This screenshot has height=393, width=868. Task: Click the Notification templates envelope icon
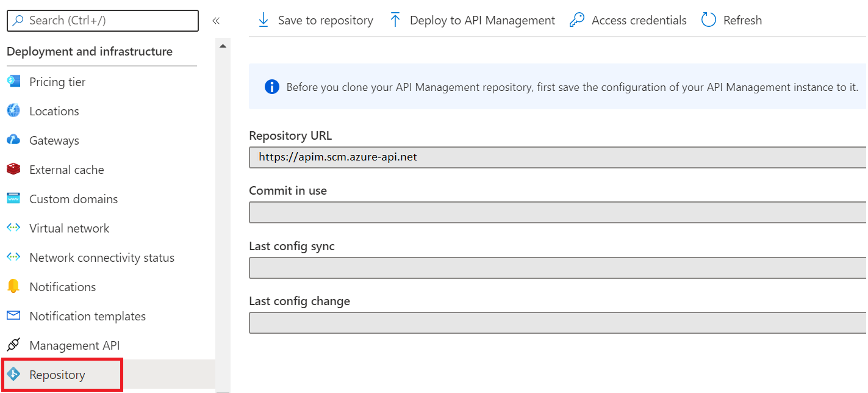pos(13,316)
